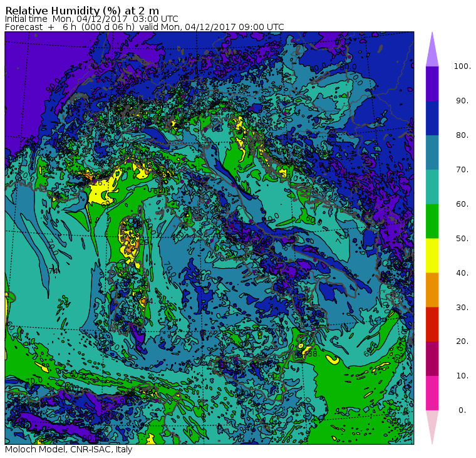Select the 'Initial time Mon, 04/12/2017 03:00 UTC' line
The image size is (476, 458).
click(91, 19)
